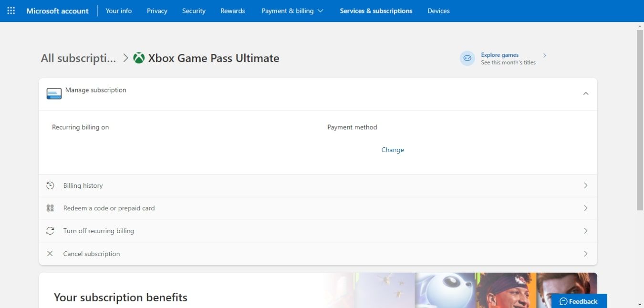644x308 pixels.
Task: Click the chevron next to Explore games
Action: coord(545,55)
